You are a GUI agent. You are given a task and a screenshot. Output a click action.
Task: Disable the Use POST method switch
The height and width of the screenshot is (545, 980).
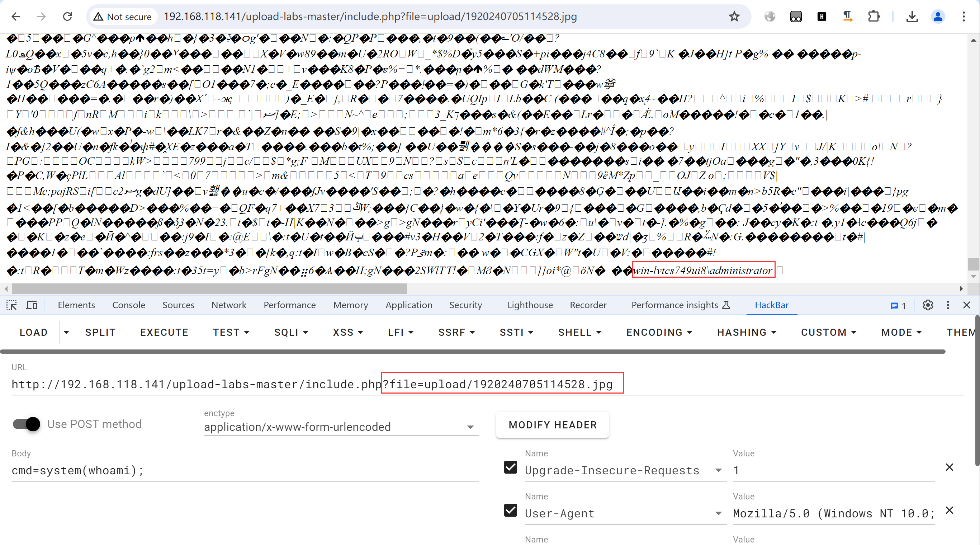coord(27,424)
